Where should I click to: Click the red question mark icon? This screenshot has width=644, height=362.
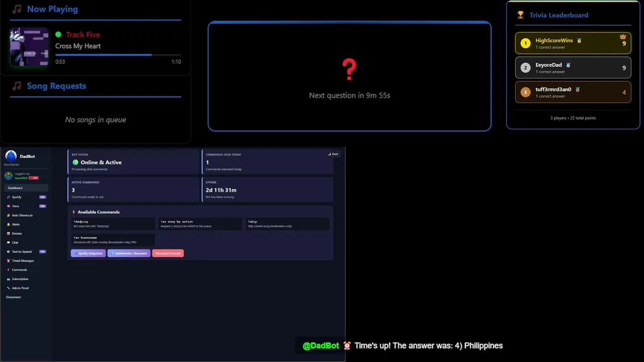[349, 69]
